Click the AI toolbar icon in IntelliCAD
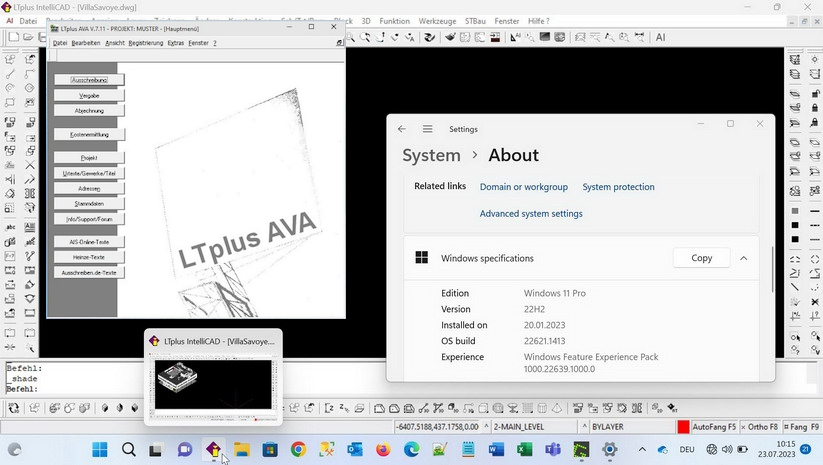Screen dimensions: 823x465 coord(660,37)
